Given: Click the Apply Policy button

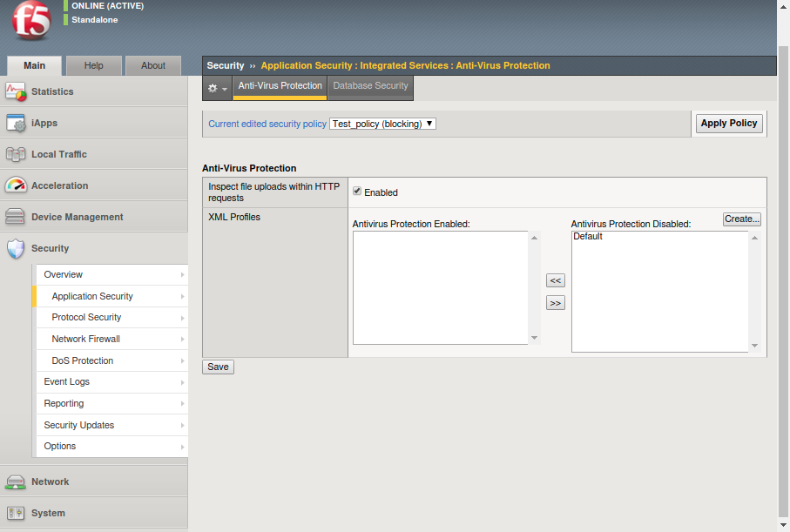Looking at the screenshot, I should (x=728, y=123).
